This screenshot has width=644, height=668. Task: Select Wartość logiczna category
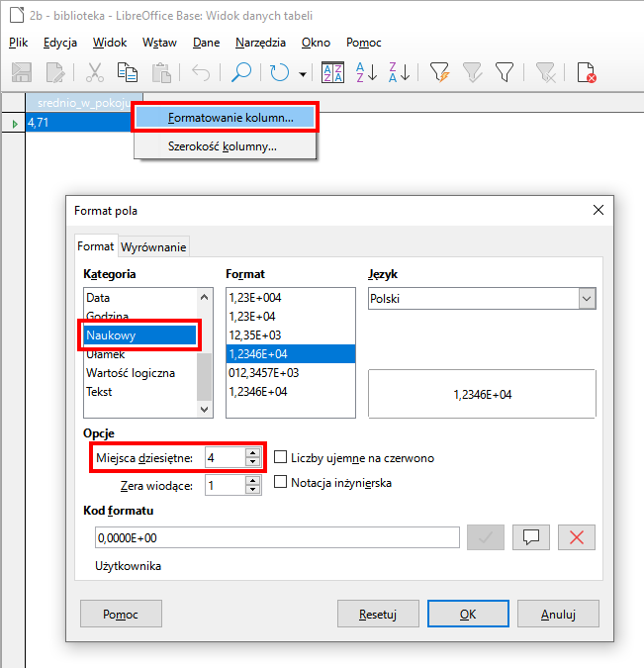[x=140, y=373]
